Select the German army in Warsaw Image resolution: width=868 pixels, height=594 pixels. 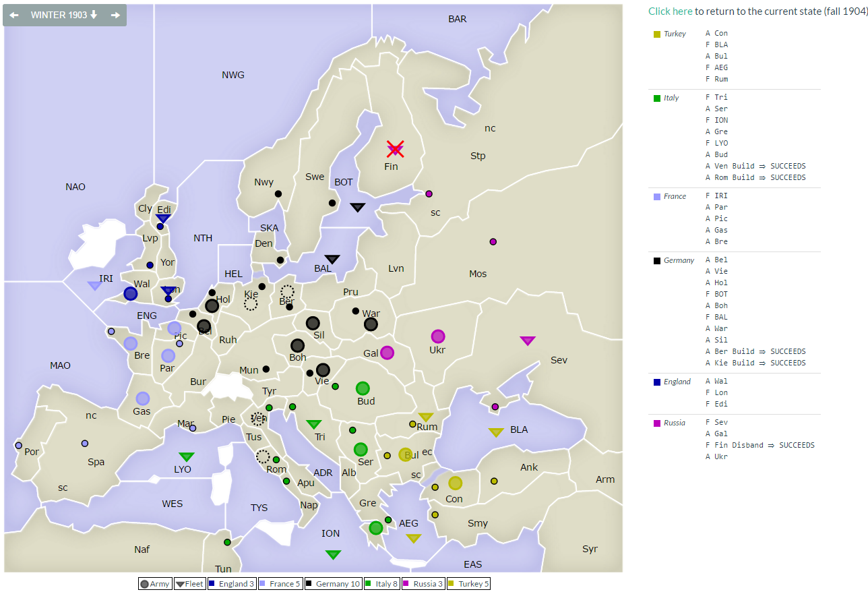click(x=371, y=324)
